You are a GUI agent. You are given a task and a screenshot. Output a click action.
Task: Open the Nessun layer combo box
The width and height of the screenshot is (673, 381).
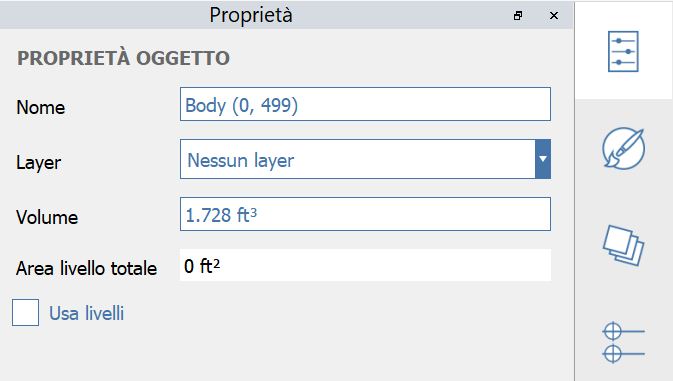[x=365, y=159]
